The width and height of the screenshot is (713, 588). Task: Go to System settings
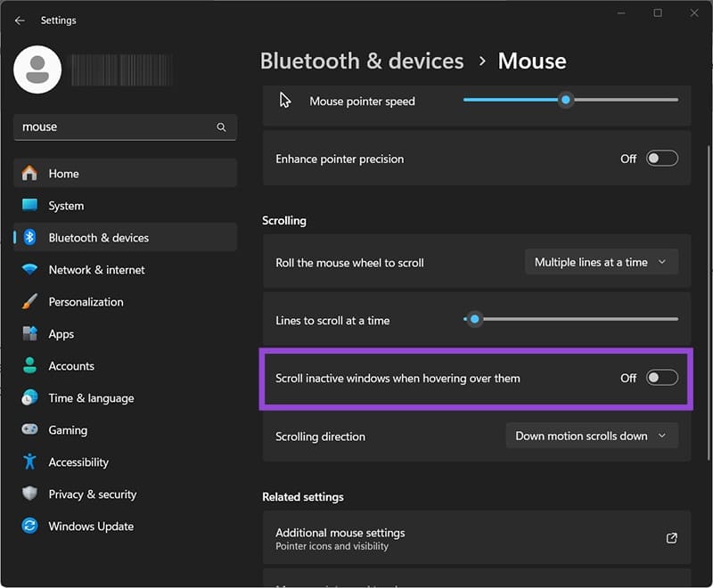click(x=125, y=206)
